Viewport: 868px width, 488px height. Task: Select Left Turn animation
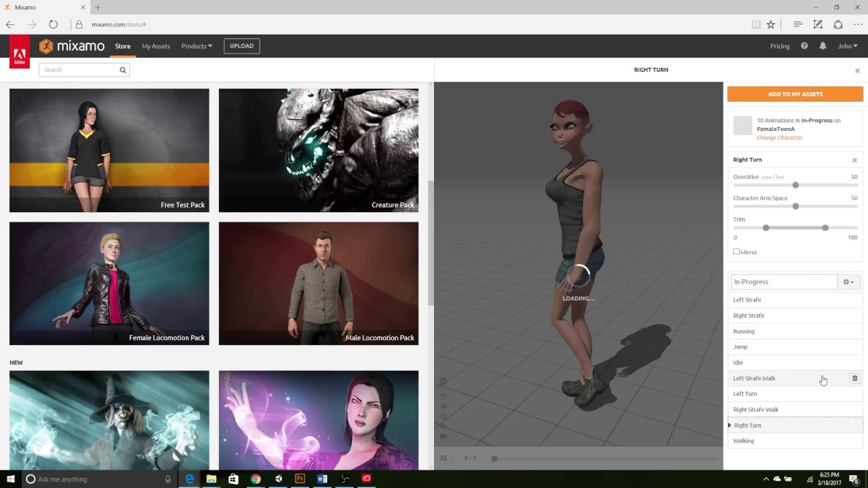(x=795, y=394)
